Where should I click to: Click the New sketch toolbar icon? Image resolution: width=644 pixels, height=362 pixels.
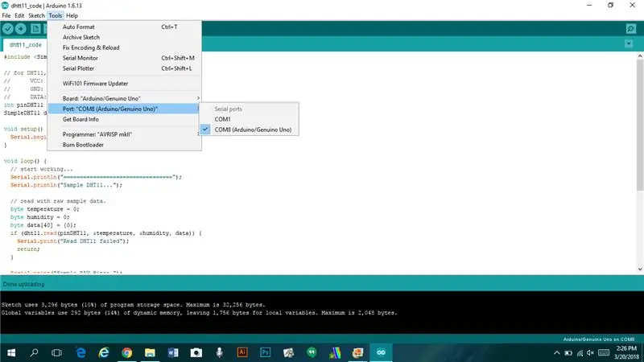(35, 29)
